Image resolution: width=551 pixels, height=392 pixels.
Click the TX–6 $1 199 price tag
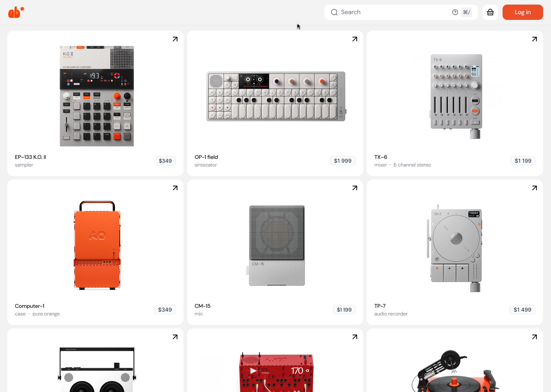[x=523, y=161]
